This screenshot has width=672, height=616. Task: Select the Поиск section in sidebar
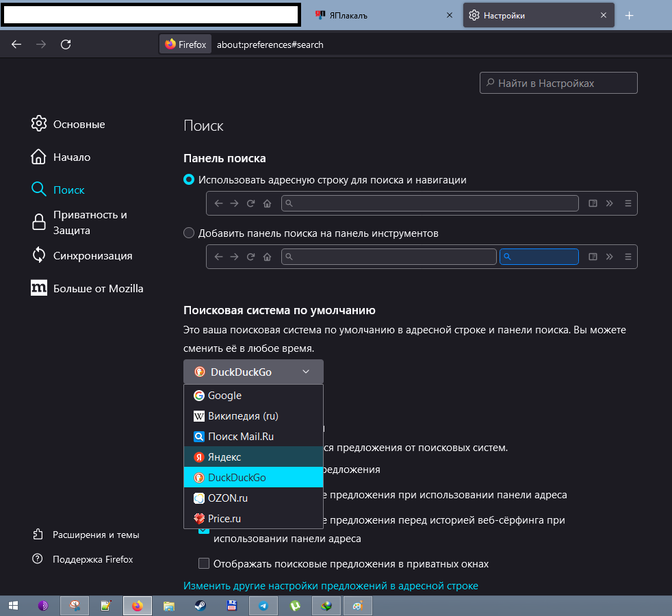coord(68,190)
